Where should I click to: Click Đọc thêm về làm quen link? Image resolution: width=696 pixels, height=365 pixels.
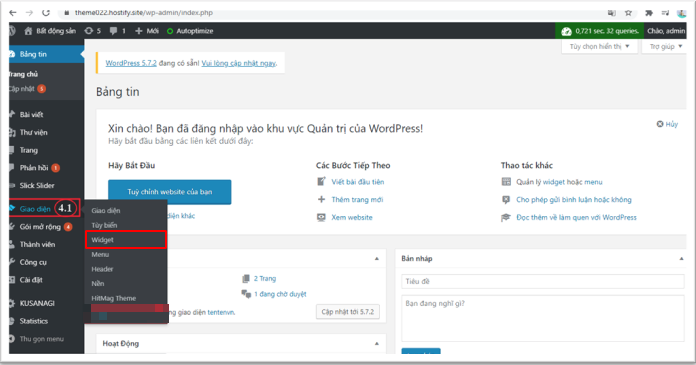click(577, 218)
